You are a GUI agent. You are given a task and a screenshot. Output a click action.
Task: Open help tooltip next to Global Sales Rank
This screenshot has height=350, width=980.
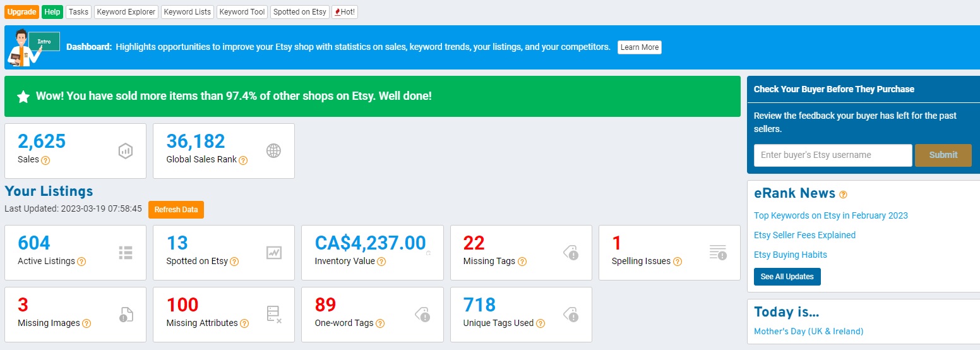click(243, 160)
